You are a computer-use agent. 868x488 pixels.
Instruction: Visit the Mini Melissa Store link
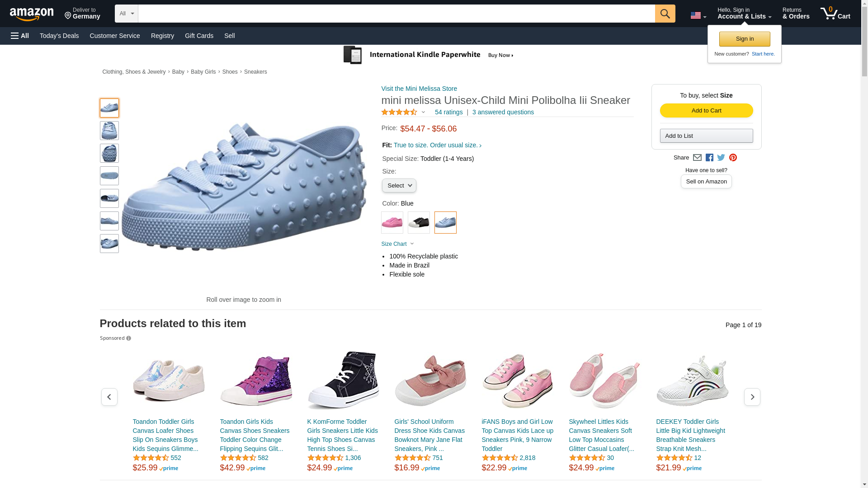pos(419,89)
